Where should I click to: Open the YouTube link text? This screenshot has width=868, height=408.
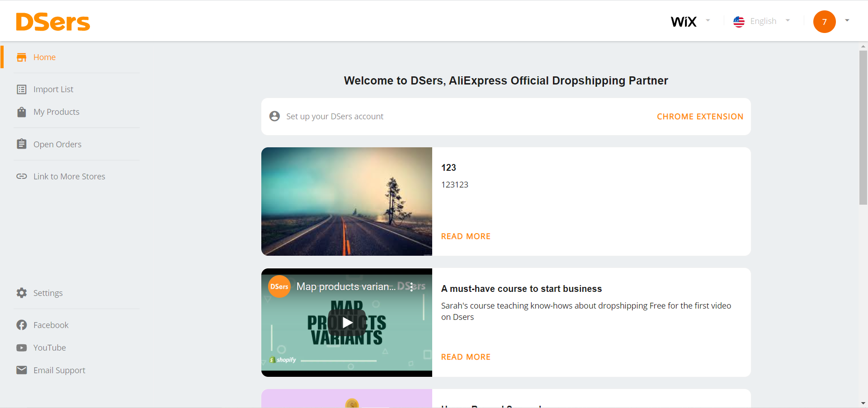click(50, 348)
